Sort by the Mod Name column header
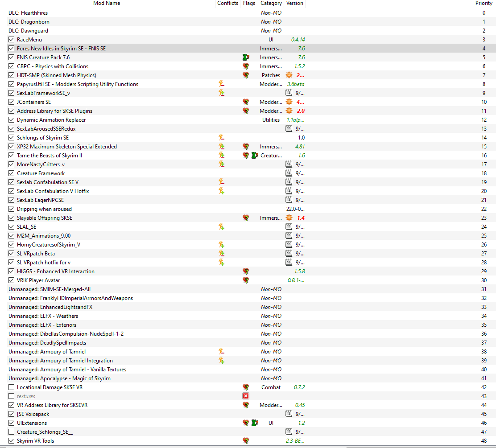The height and width of the screenshot is (448, 496). point(107,3)
